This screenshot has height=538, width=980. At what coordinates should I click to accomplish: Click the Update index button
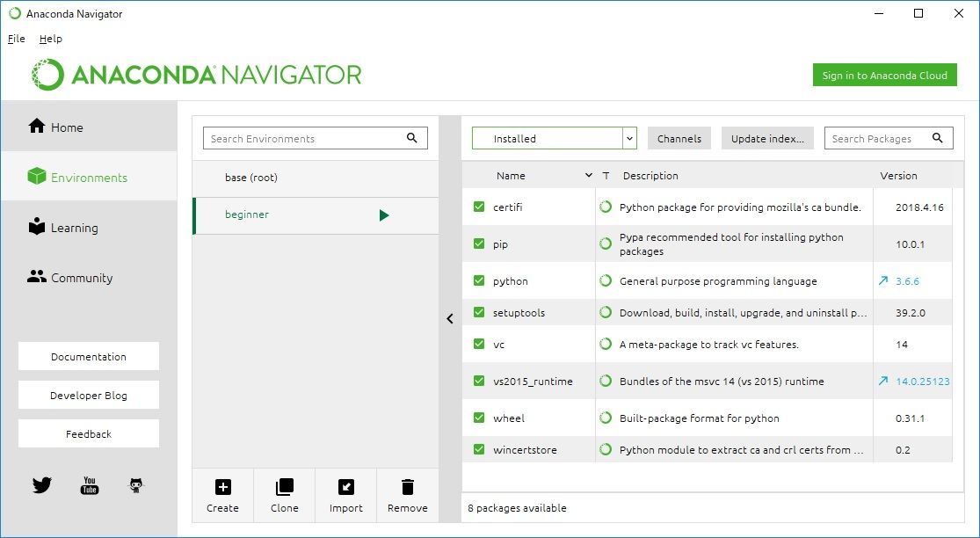[x=767, y=139]
